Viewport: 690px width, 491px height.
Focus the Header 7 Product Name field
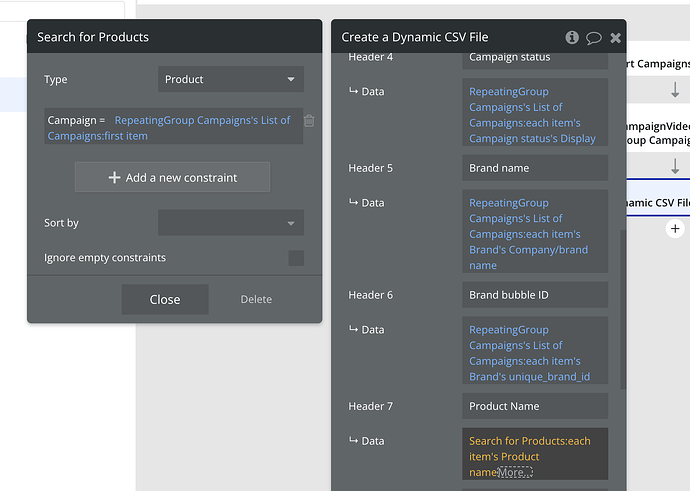(x=535, y=406)
